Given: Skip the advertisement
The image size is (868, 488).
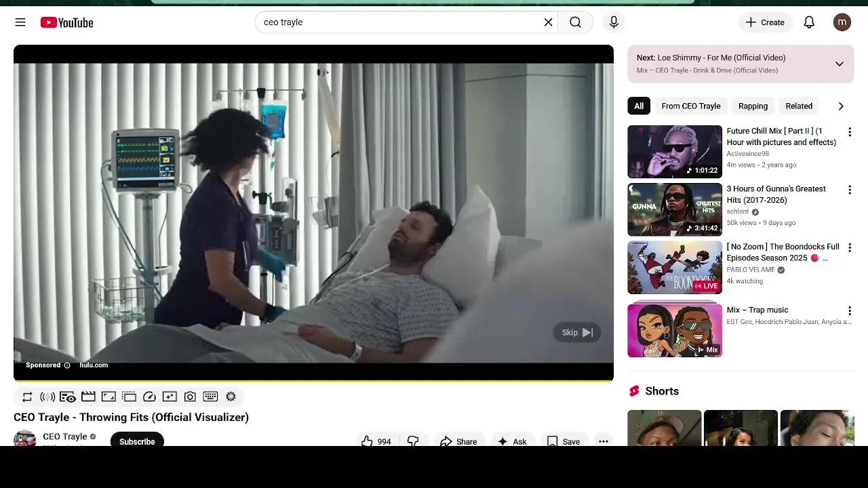Looking at the screenshot, I should [x=577, y=332].
